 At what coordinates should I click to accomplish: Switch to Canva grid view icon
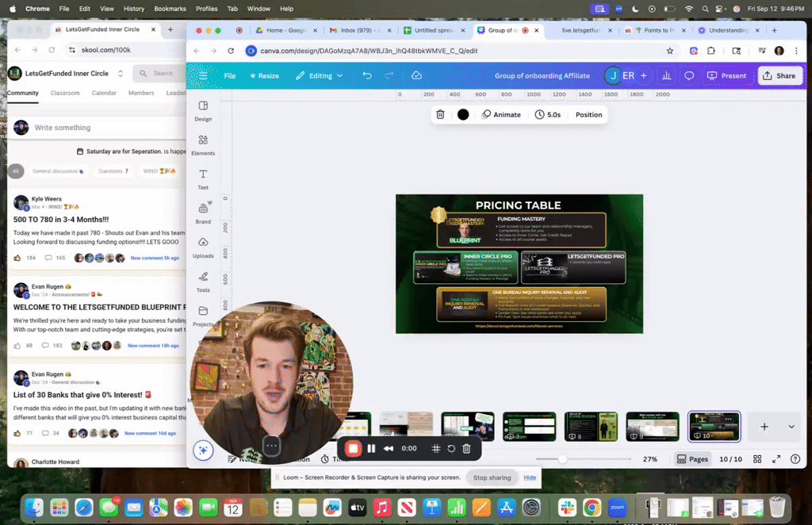tap(757, 459)
